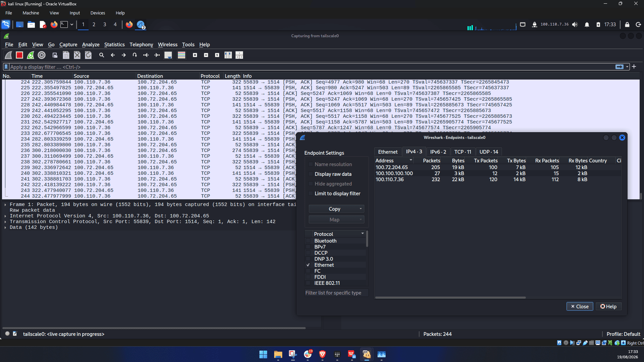The height and width of the screenshot is (362, 644).
Task: Click Profile: Default in status bar
Action: pyautogui.click(x=623, y=334)
